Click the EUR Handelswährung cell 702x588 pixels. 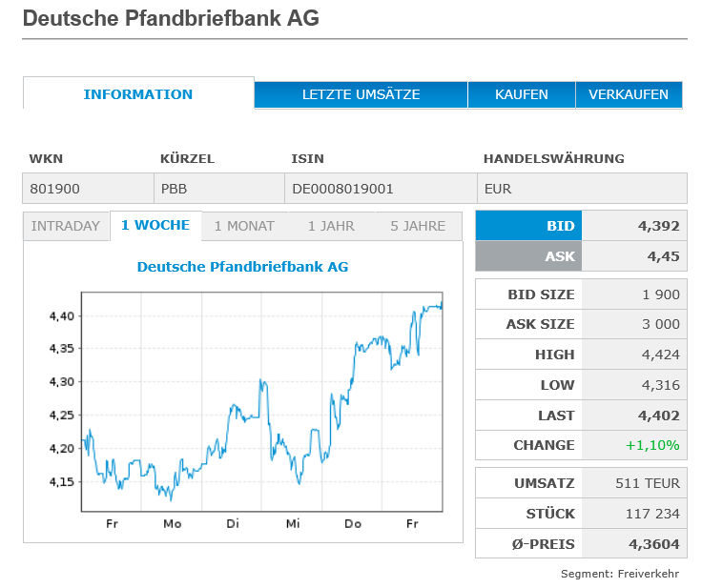498,189
